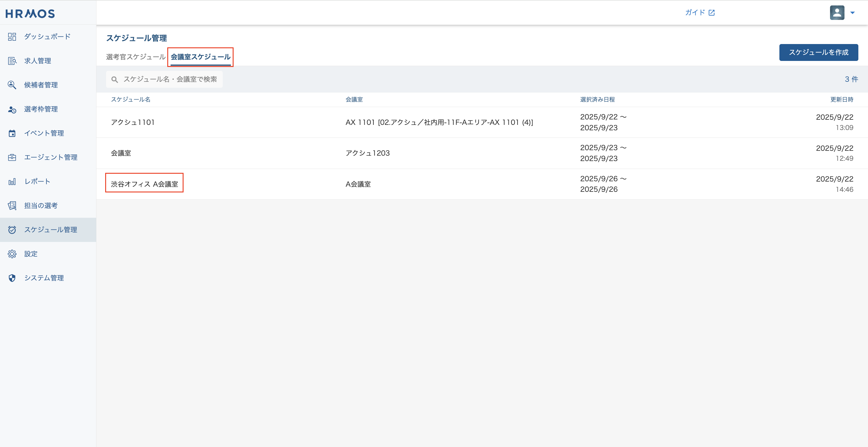Select the 会議室スケジュール tab
Screen dimensions: 868x447
[x=200, y=57]
